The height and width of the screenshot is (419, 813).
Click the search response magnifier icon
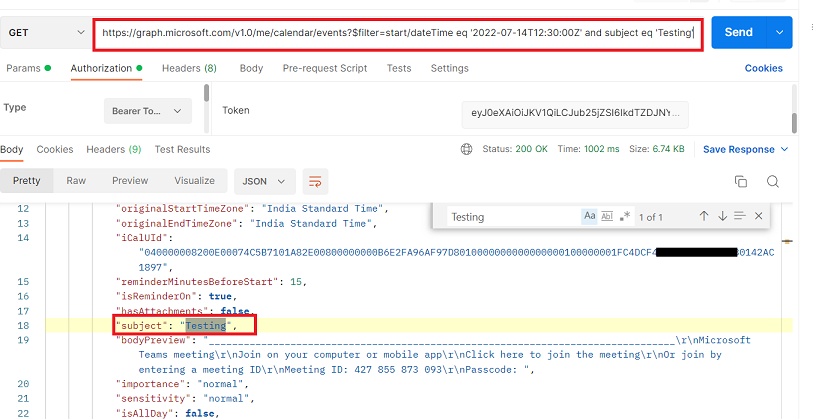[x=773, y=181]
